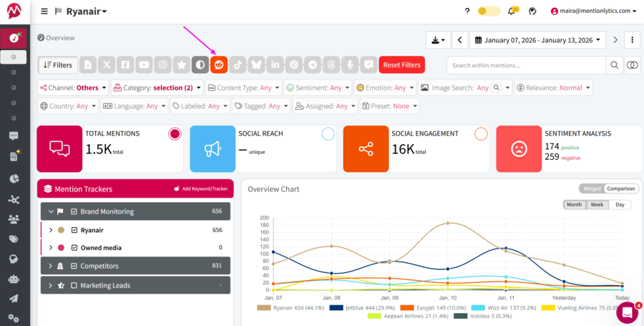
Task: Open the settings gears sidebar icon
Action: (x=14, y=319)
